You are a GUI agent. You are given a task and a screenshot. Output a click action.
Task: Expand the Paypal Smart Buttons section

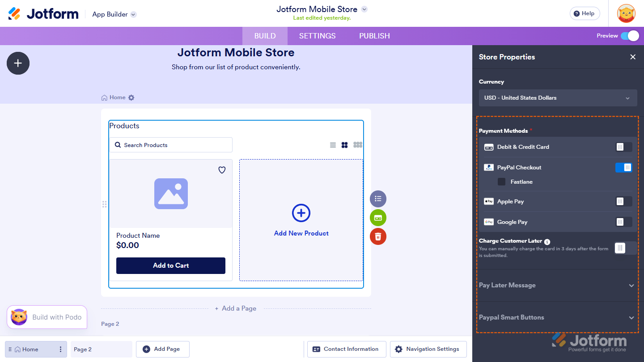558,317
